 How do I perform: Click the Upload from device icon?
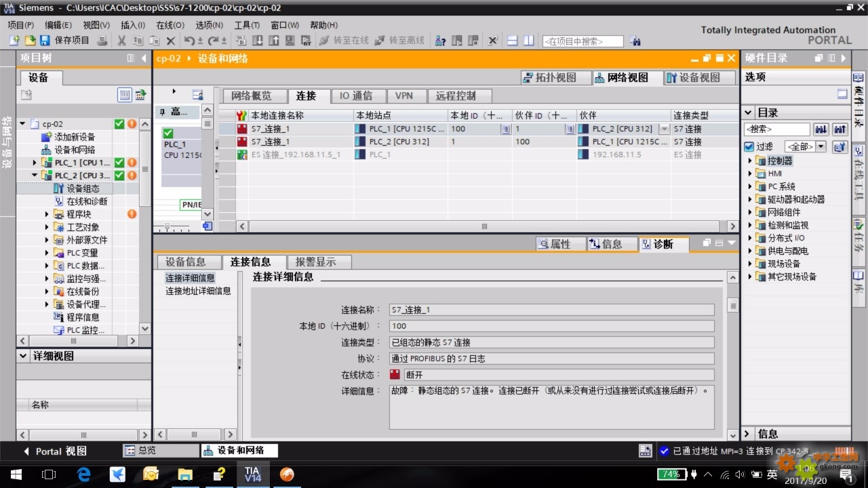(274, 41)
